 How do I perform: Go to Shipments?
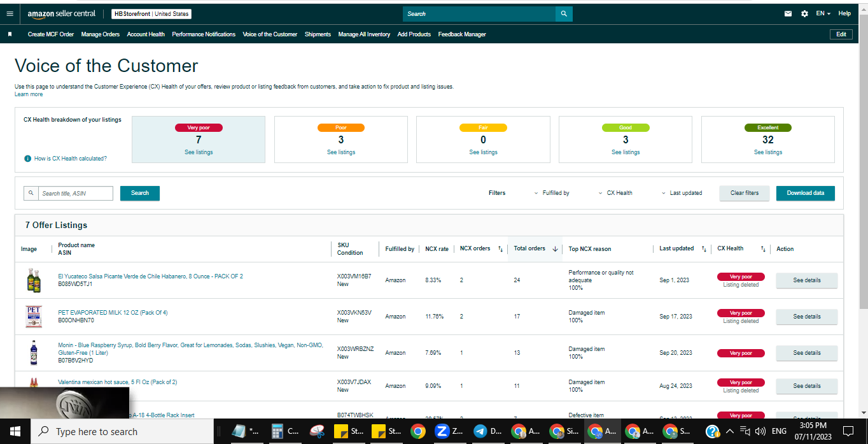(318, 34)
